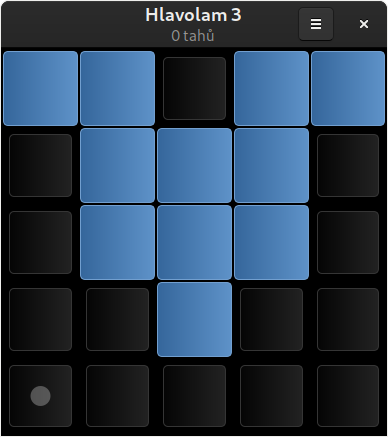This screenshot has height=437, width=388.
Task: Toggle the only lit tile in the fourth row
Action: [x=194, y=319]
